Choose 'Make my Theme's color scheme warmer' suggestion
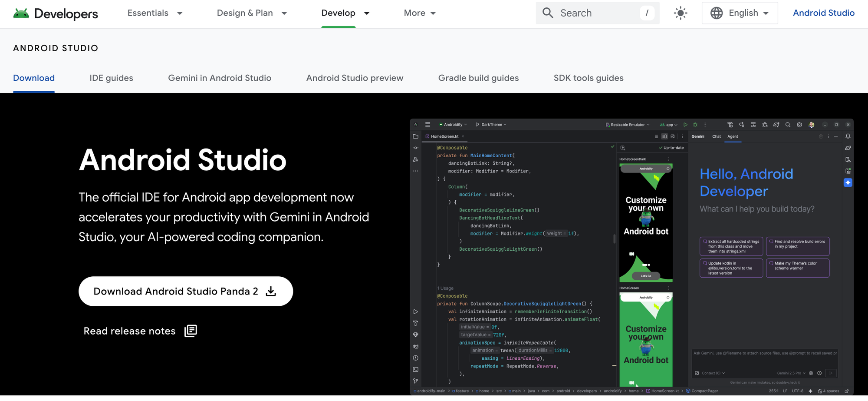Viewport: 868px width, 401px height. tap(798, 268)
